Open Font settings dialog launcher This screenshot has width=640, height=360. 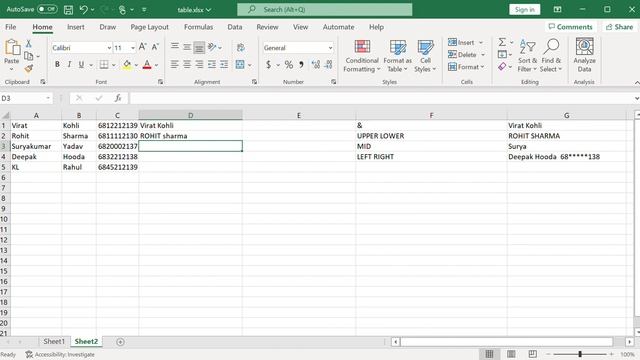[160, 82]
